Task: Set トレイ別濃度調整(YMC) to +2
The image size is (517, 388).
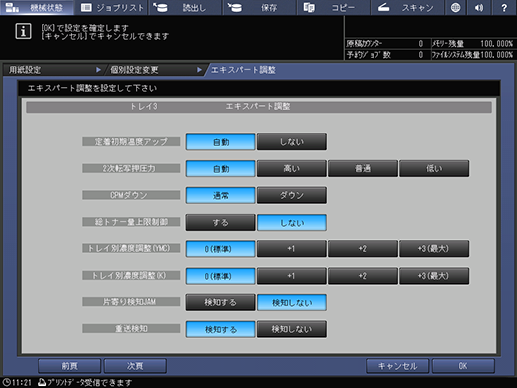Action: [x=363, y=249]
